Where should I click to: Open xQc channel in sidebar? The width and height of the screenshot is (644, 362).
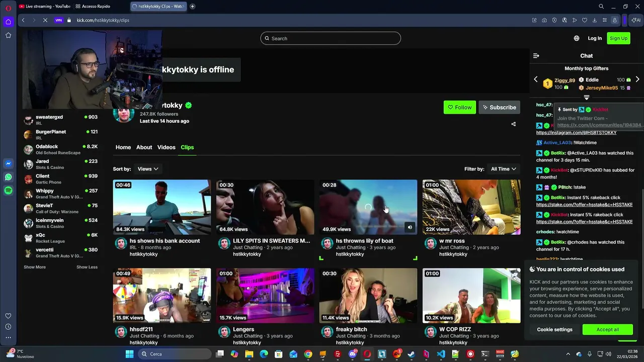click(60, 238)
